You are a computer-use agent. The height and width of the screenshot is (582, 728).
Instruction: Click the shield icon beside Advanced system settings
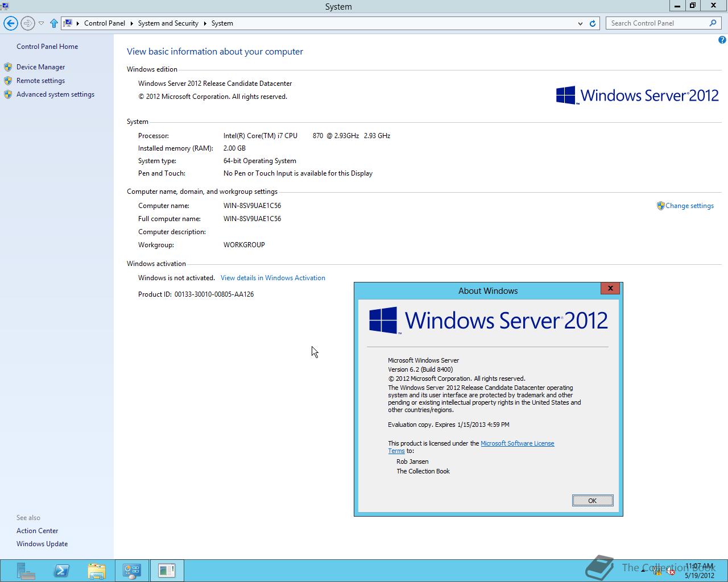coord(8,94)
